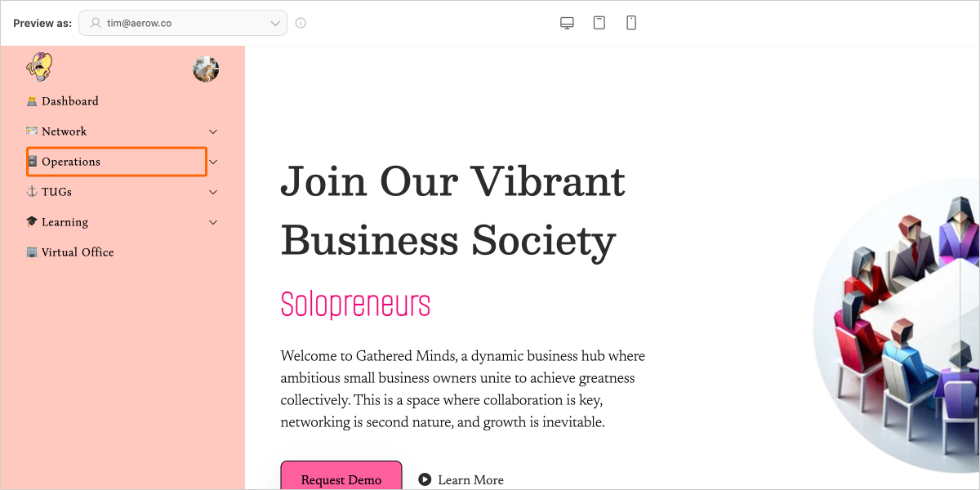Screen dimensions: 980x490
Task: Expand the TUGs submenu chevron
Action: [x=213, y=192]
